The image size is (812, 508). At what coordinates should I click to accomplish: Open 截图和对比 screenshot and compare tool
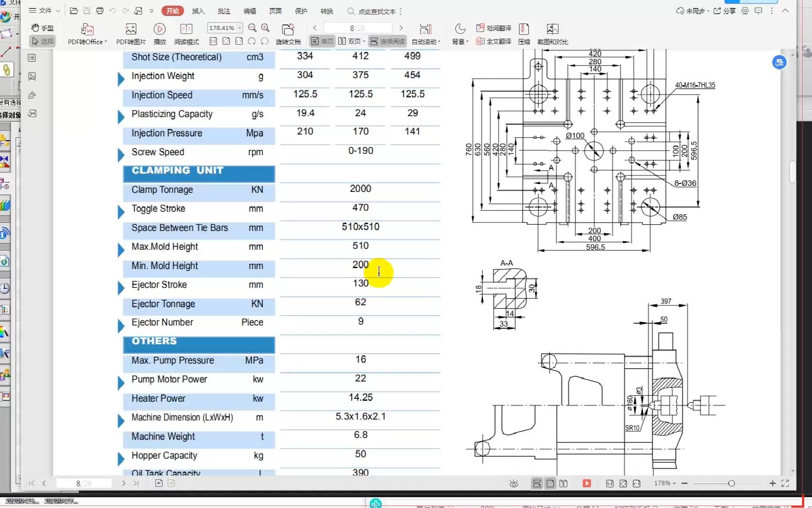tap(552, 34)
